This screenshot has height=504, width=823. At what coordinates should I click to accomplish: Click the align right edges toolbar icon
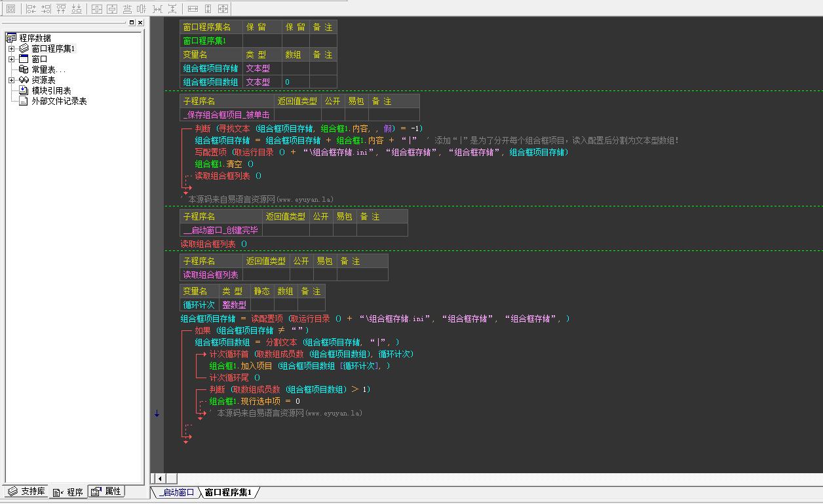pyautogui.click(x=46, y=9)
